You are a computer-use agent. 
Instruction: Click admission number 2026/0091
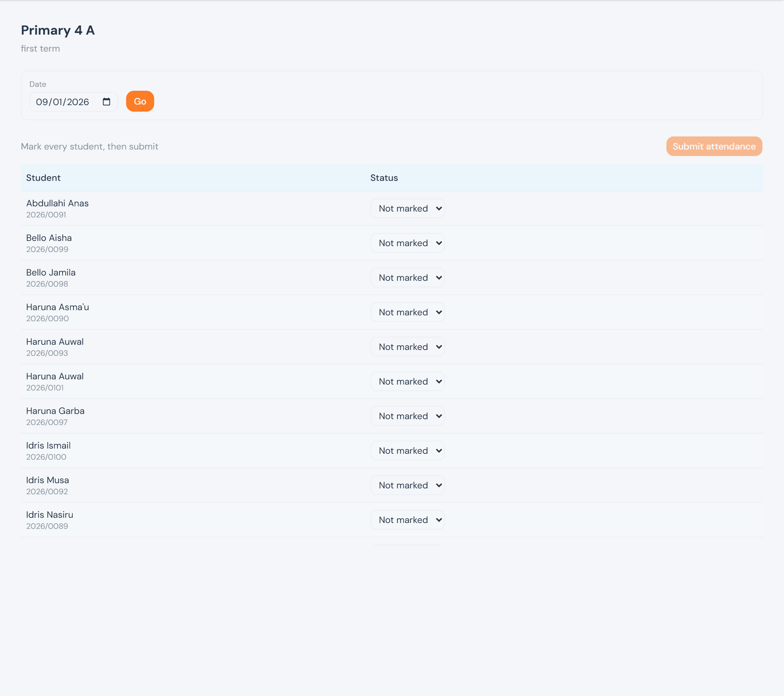click(46, 214)
